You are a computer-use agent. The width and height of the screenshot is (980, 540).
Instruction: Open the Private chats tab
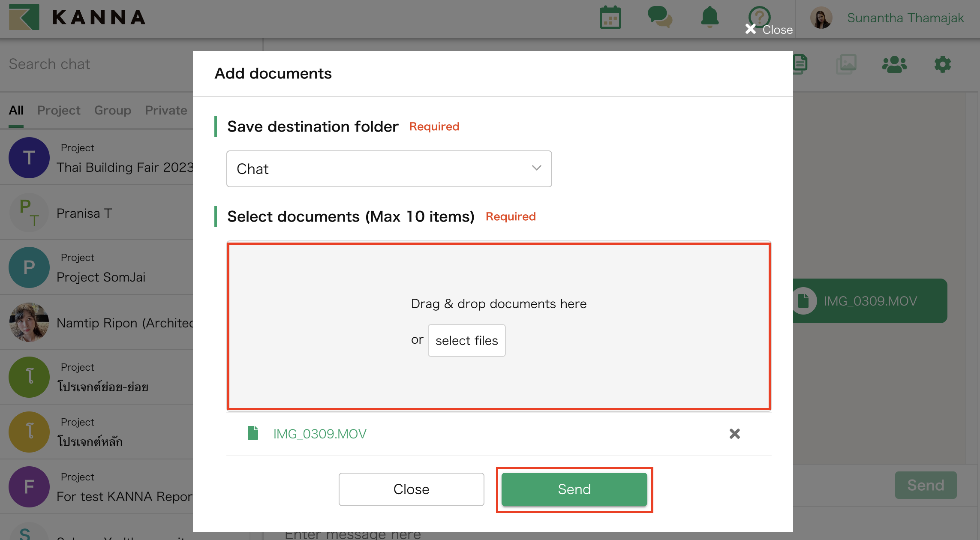tap(166, 110)
